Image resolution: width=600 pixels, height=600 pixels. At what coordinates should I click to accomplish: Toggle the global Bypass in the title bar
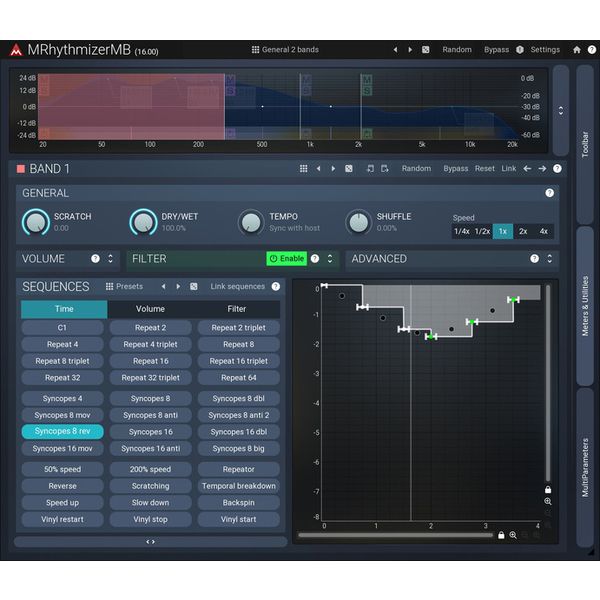pyautogui.click(x=496, y=49)
